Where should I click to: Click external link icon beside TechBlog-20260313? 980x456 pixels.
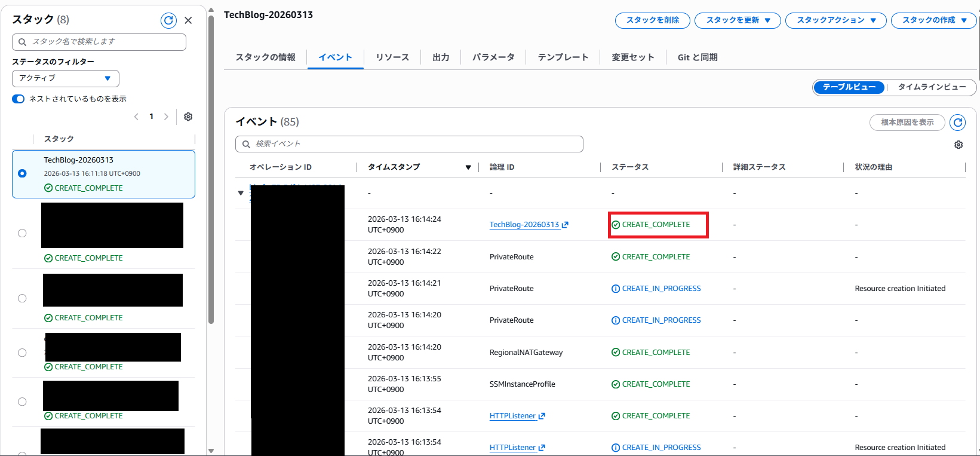pos(565,225)
